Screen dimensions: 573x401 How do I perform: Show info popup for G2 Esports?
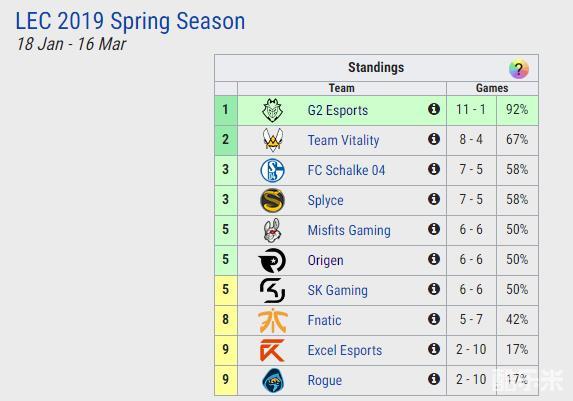point(434,109)
